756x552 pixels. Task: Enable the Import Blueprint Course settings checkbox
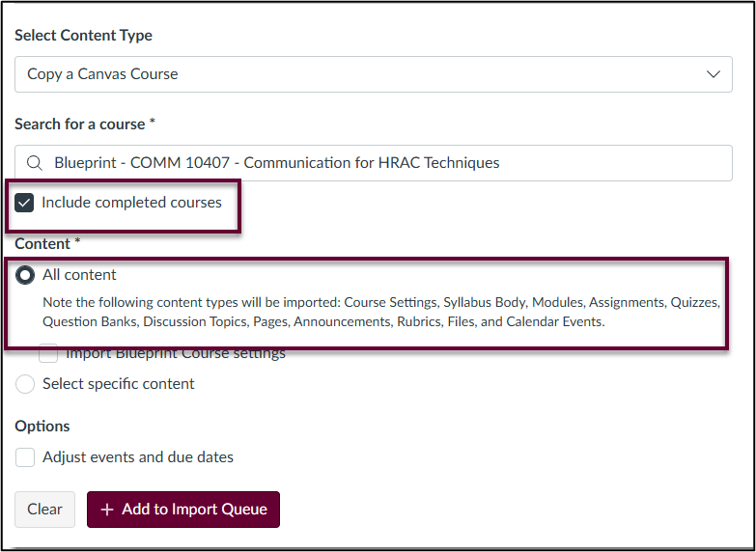click(48, 353)
